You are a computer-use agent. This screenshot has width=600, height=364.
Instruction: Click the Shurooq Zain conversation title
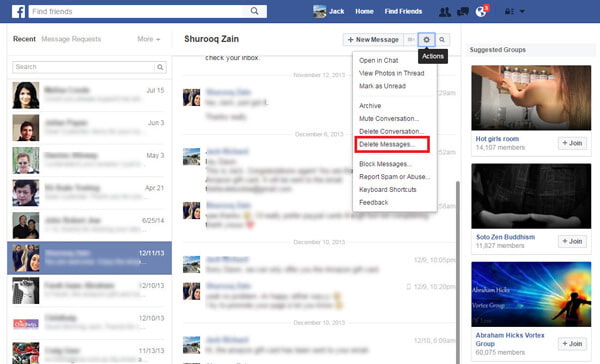click(211, 39)
